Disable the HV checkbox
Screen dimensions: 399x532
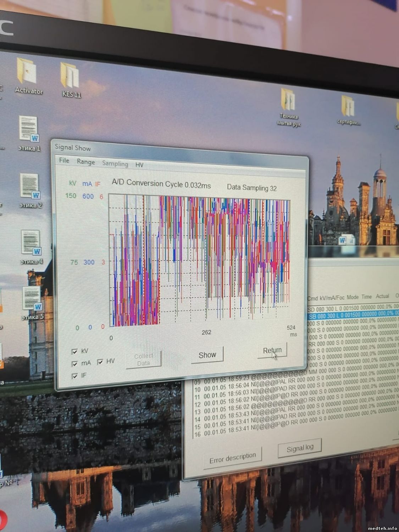pos(100,362)
